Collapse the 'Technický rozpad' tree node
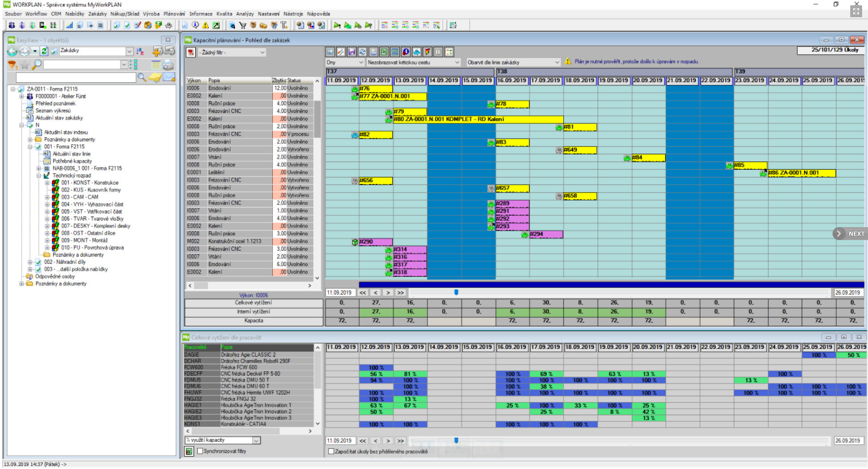868x469 pixels. coord(38,176)
